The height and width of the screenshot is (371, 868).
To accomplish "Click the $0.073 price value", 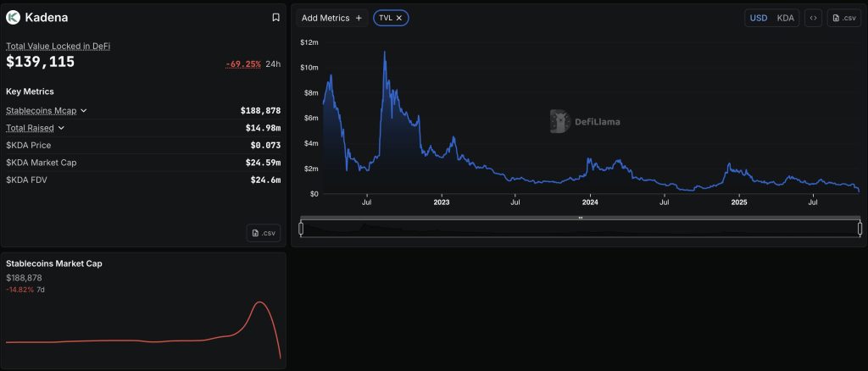I will pos(265,146).
